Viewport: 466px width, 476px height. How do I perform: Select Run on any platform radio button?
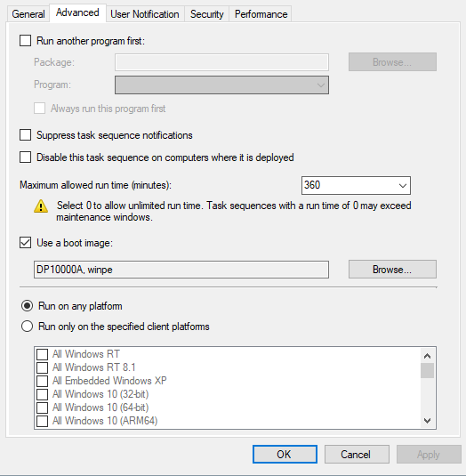[x=27, y=306]
